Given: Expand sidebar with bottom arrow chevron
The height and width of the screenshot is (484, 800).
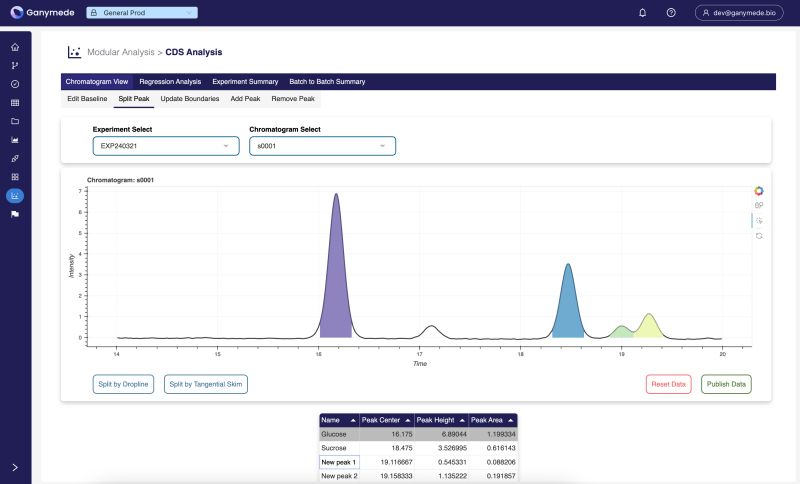Looking at the screenshot, I should click(15, 467).
